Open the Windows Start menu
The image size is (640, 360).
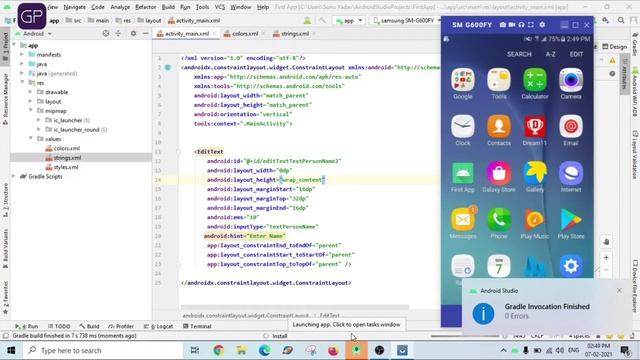(11, 350)
